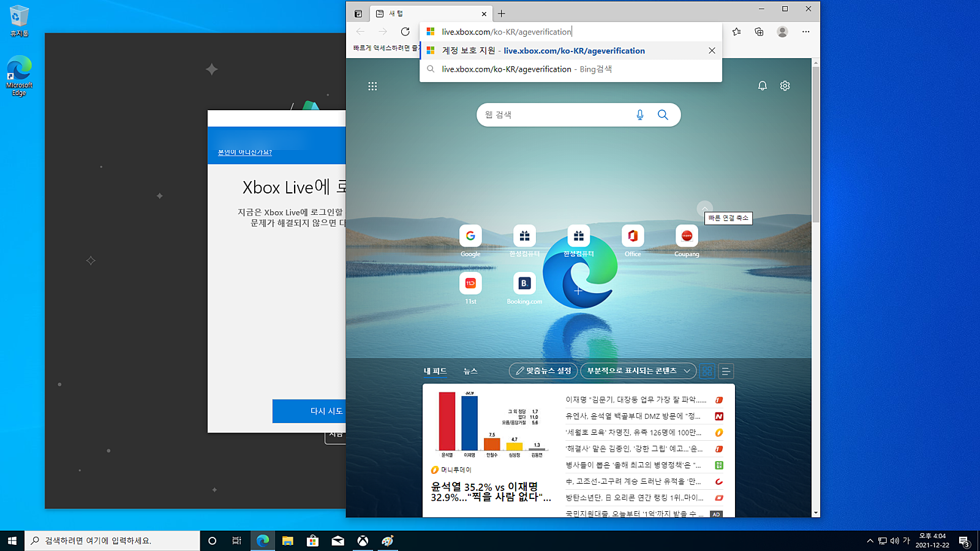Click the 머니투데이 source label
This screenshot has height=551, width=980.
click(451, 470)
